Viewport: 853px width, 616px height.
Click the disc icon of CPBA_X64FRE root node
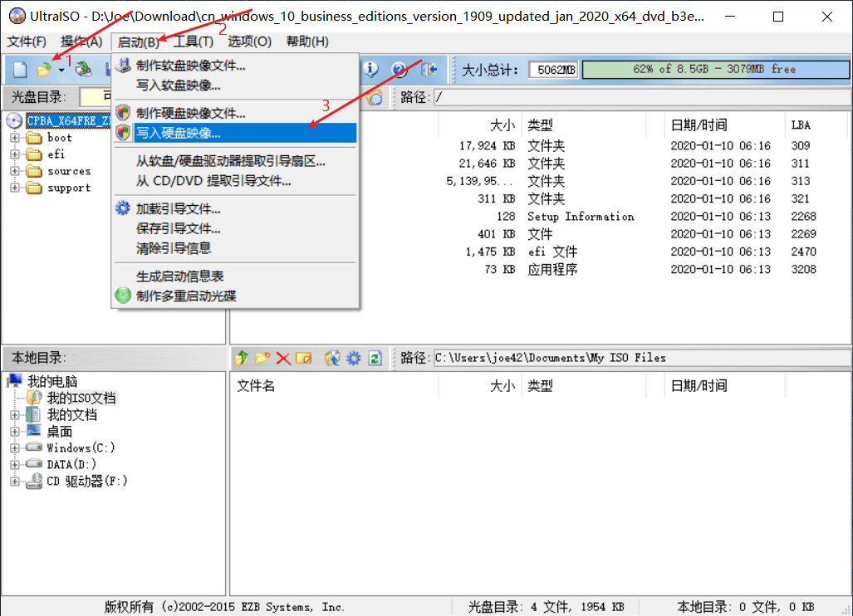click(x=14, y=120)
